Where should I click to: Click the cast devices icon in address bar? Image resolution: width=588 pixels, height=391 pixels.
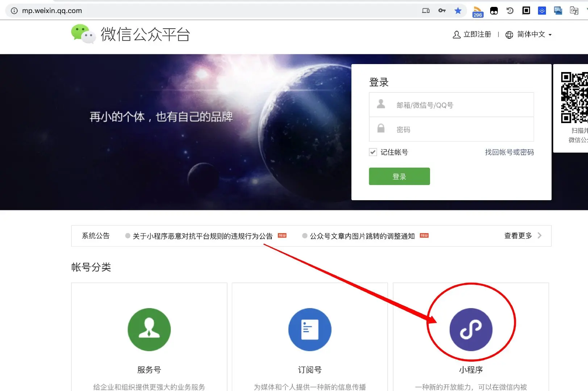click(x=426, y=10)
